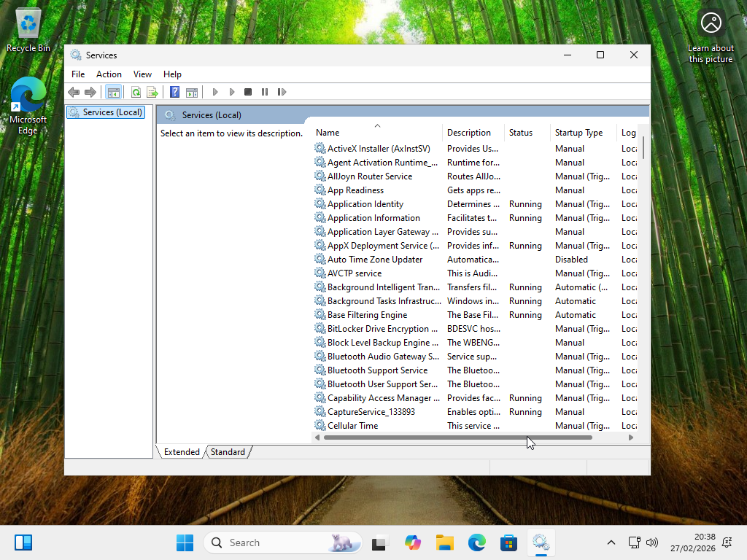Click the horizontal scrollbar left arrow
This screenshot has height=560, width=747.
point(317,437)
